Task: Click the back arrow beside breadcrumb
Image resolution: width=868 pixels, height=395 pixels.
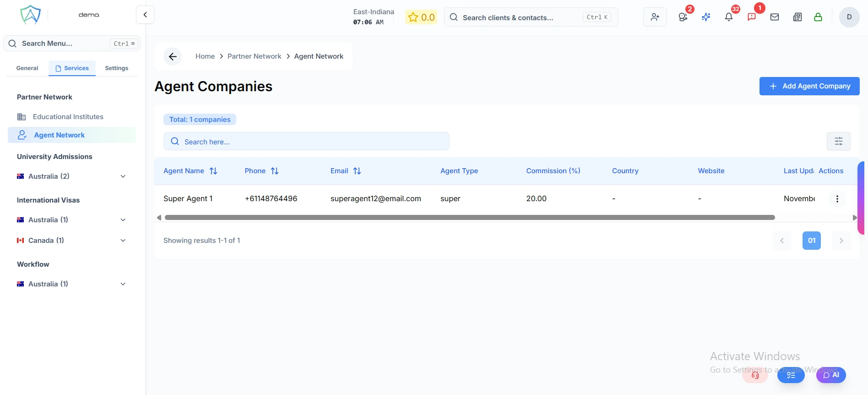Action: tap(173, 56)
